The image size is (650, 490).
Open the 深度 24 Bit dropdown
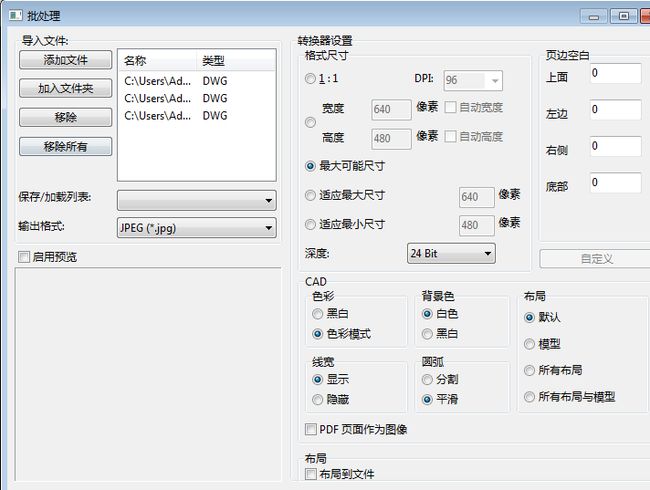click(451, 253)
